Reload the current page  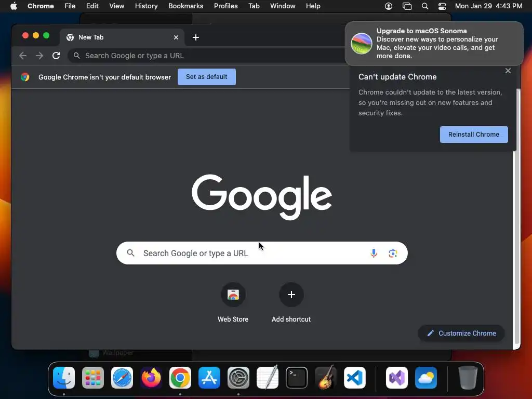(x=56, y=56)
